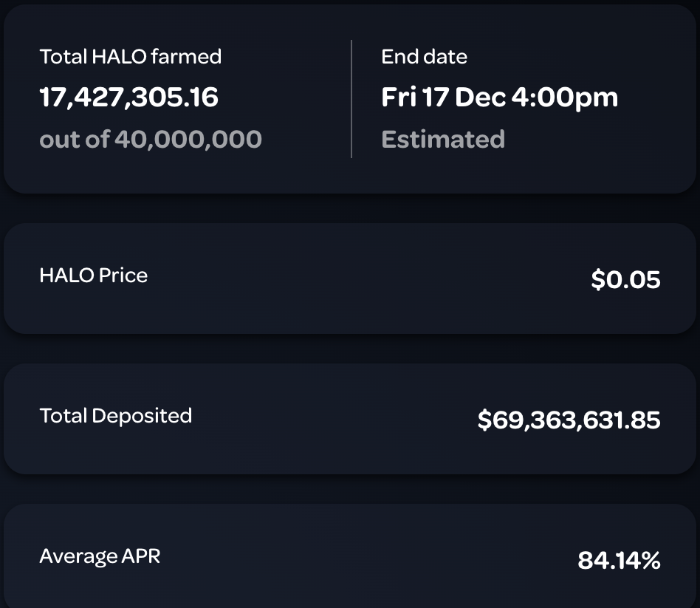
Task: Select the 84.14% APR value
Action: [x=619, y=561]
